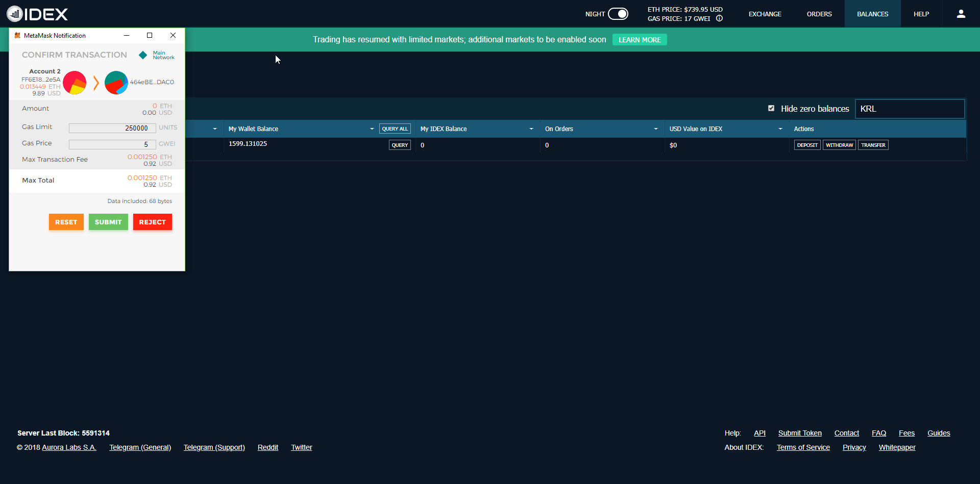Open On Orders column dropdown arrow
This screenshot has width=980, height=484.
tap(656, 129)
